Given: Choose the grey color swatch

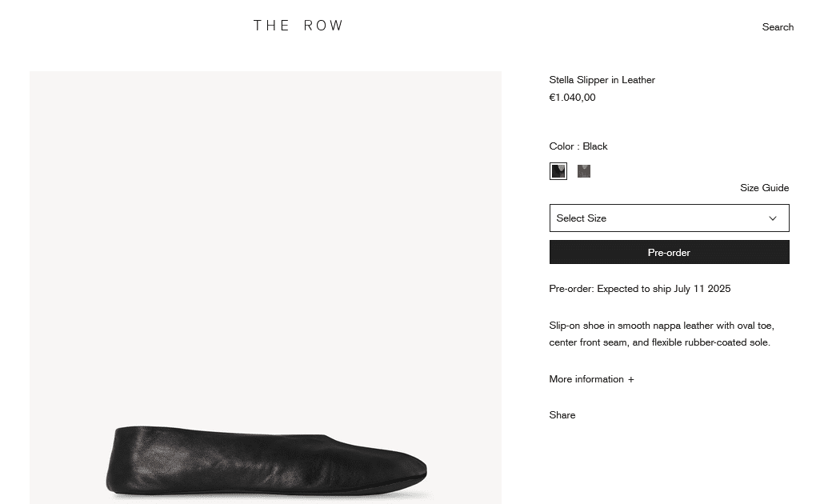Looking at the screenshot, I should point(584,171).
